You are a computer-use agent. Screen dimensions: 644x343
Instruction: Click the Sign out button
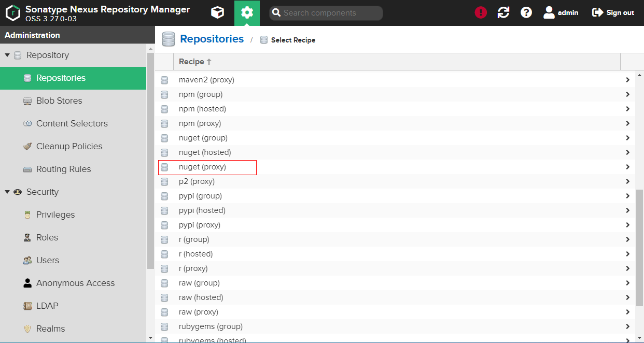tap(613, 12)
